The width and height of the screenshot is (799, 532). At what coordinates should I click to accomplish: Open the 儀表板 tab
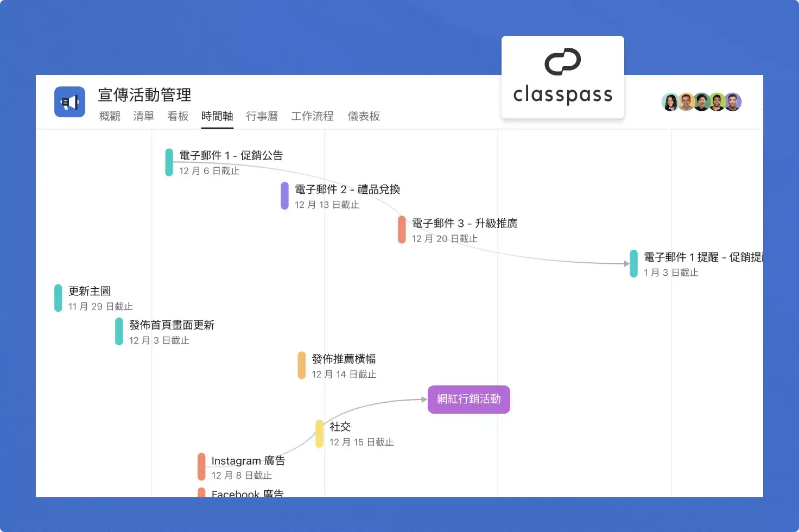364,116
